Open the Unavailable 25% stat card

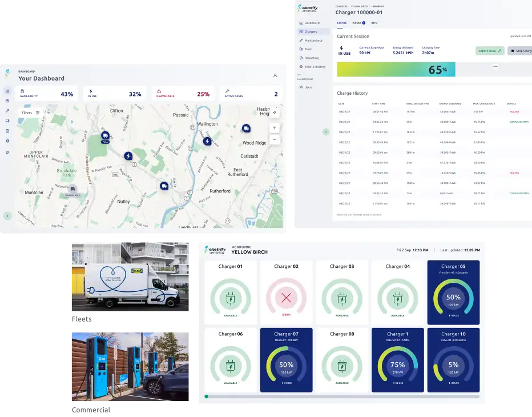[183, 94]
